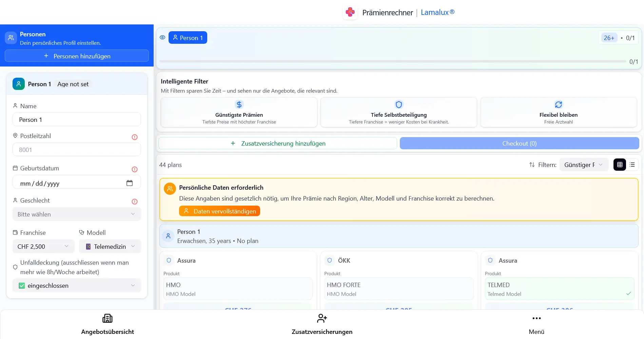Open the Menü ellipsis icon

[x=536, y=318]
